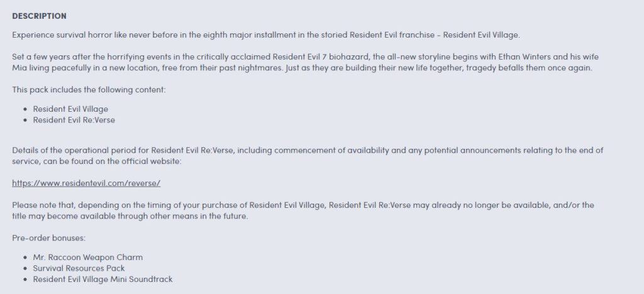Image resolution: width=644 pixels, height=294 pixels.
Task: Click the DESCRIPTION heading
Action: 39,16
